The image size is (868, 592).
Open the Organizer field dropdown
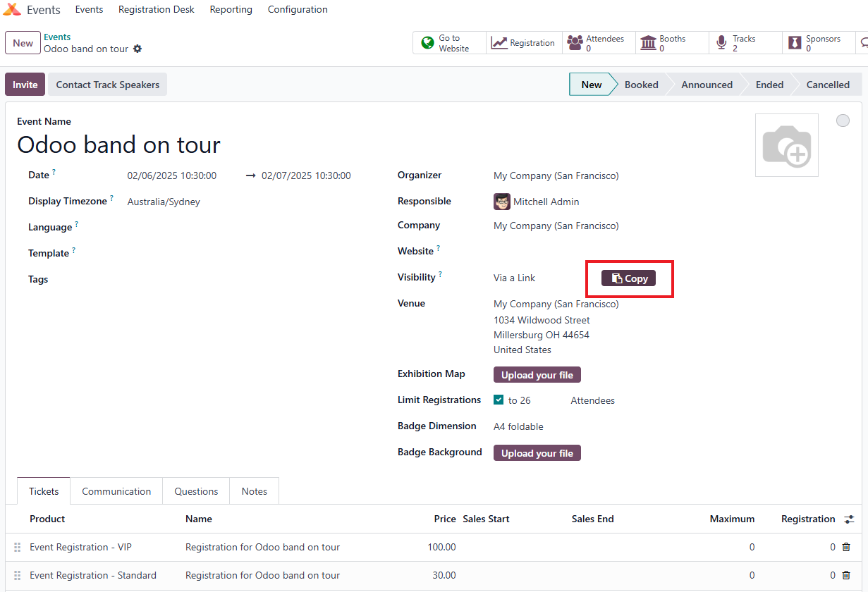click(556, 175)
